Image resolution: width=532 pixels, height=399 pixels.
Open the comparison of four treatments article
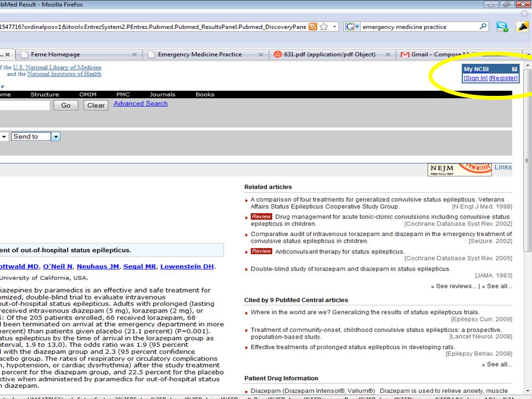tap(377, 203)
